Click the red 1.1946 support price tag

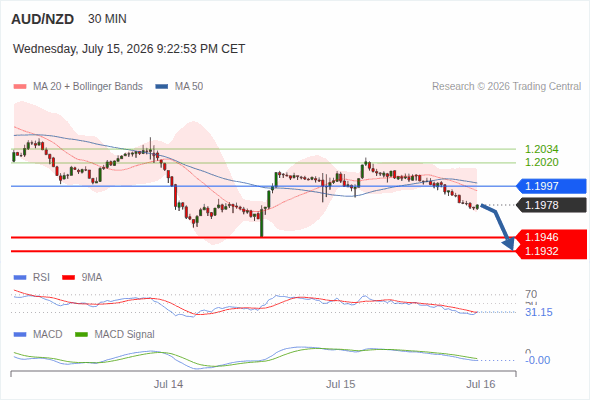(x=551, y=237)
